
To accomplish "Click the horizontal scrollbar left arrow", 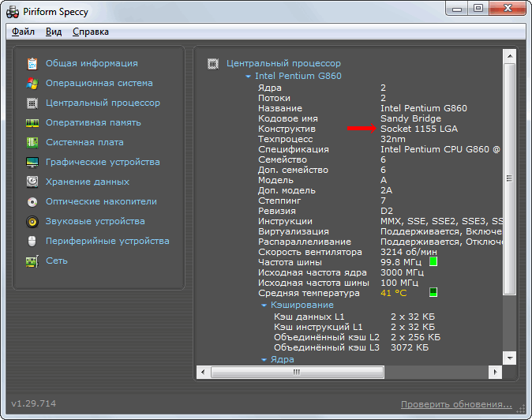I will pyautogui.click(x=203, y=372).
